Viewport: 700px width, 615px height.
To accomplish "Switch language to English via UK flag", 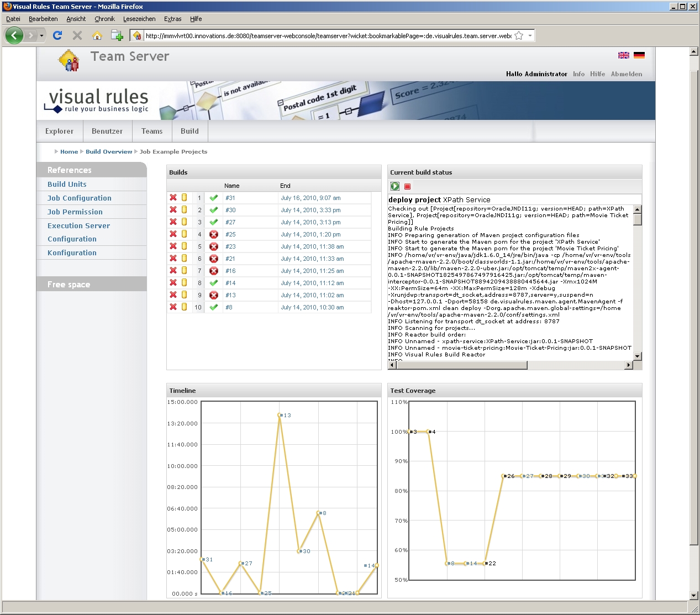I will (x=624, y=55).
